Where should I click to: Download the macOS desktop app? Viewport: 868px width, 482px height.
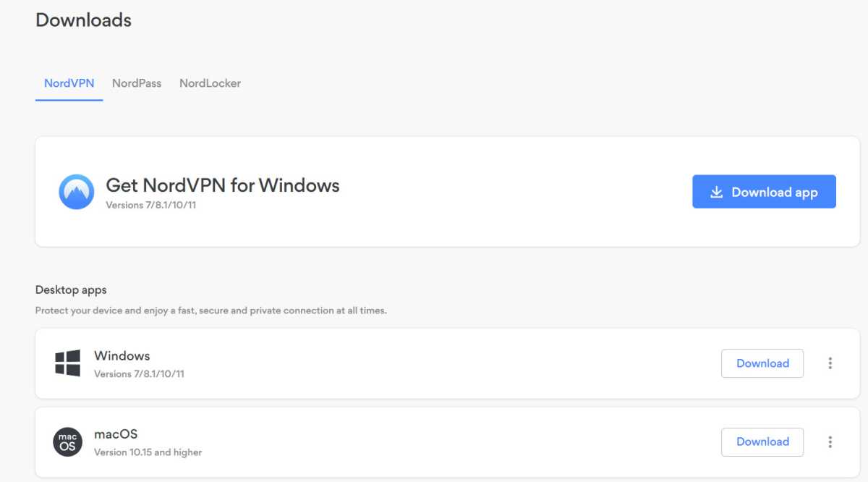[762, 441]
